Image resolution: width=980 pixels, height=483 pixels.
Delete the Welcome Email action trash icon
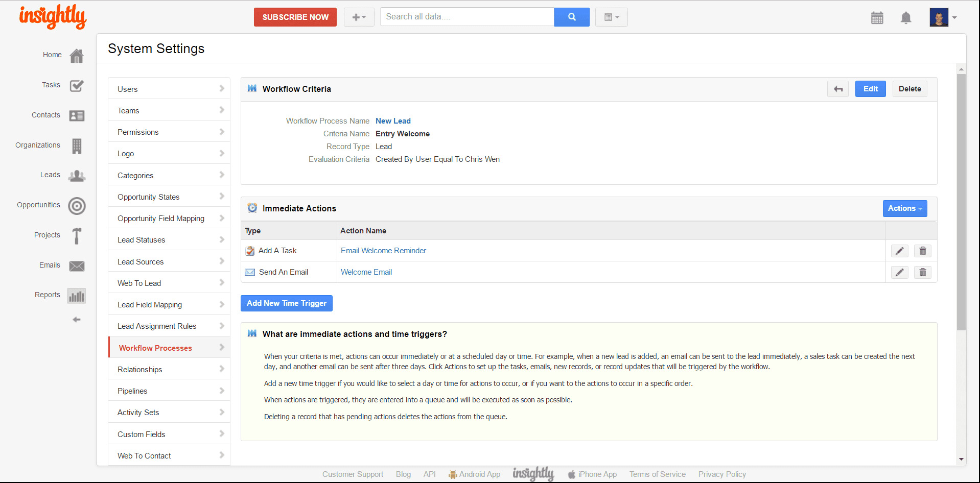(x=923, y=272)
